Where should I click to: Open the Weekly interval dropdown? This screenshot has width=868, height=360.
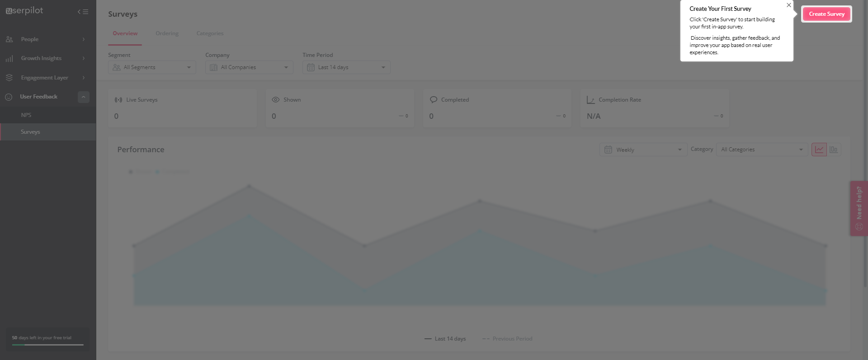643,150
